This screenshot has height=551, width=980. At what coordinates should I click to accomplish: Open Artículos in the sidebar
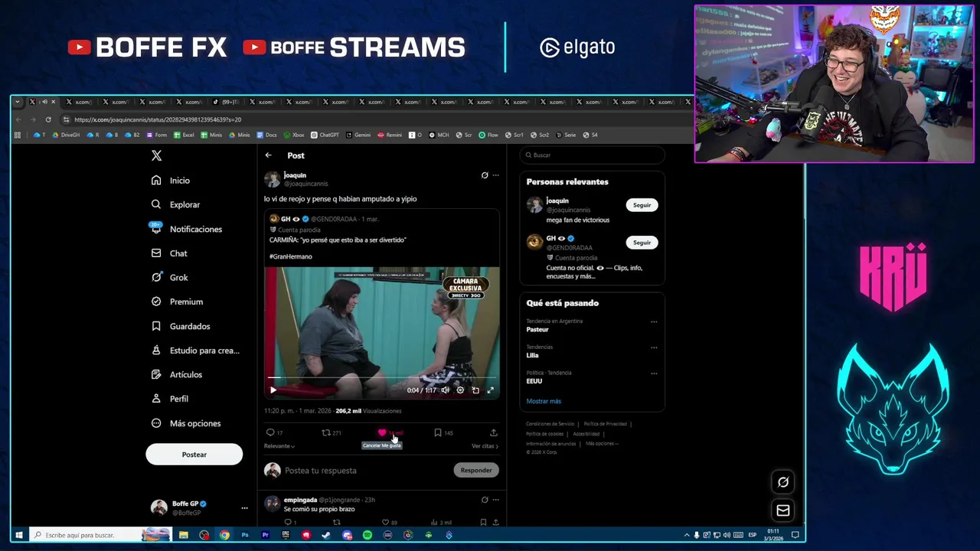[177, 374]
